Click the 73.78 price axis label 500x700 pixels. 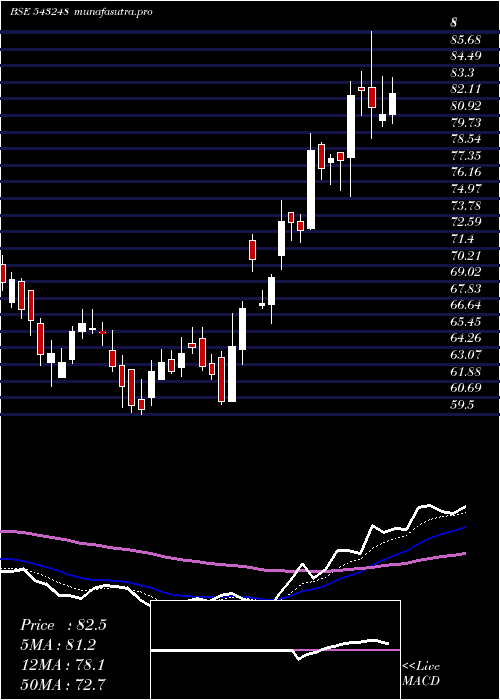[x=466, y=206]
